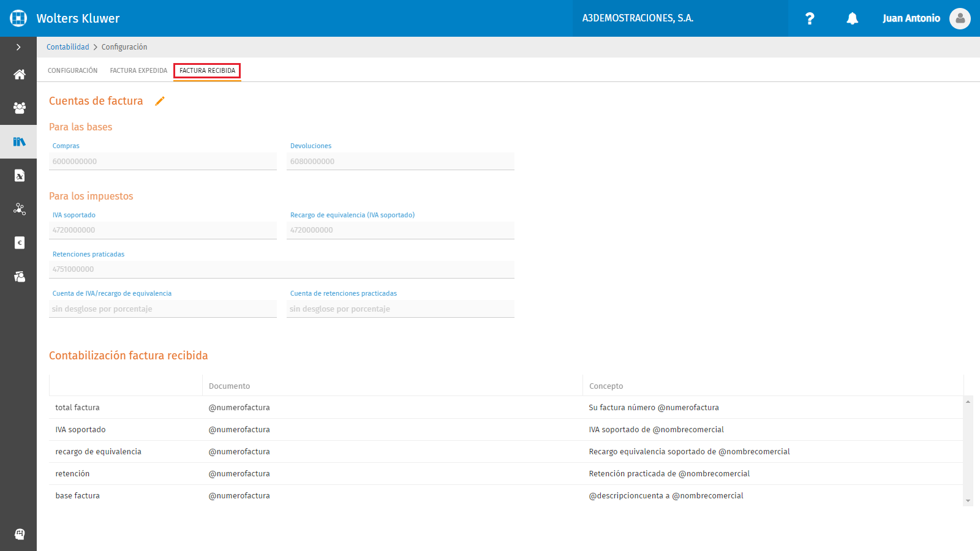This screenshot has width=980, height=551.
Task: Click the table scrollbar up arrow
Action: pos(968,402)
